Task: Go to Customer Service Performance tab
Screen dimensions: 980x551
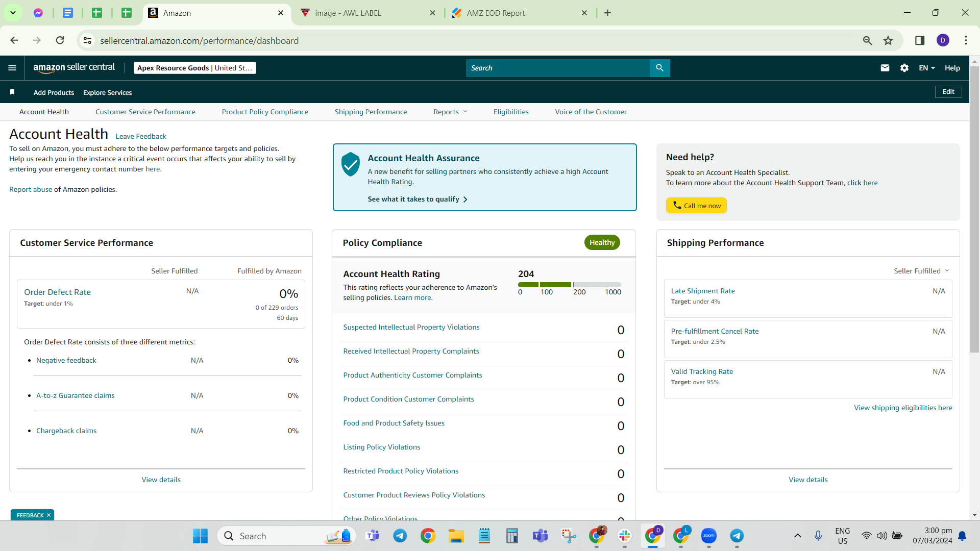Action: [145, 112]
